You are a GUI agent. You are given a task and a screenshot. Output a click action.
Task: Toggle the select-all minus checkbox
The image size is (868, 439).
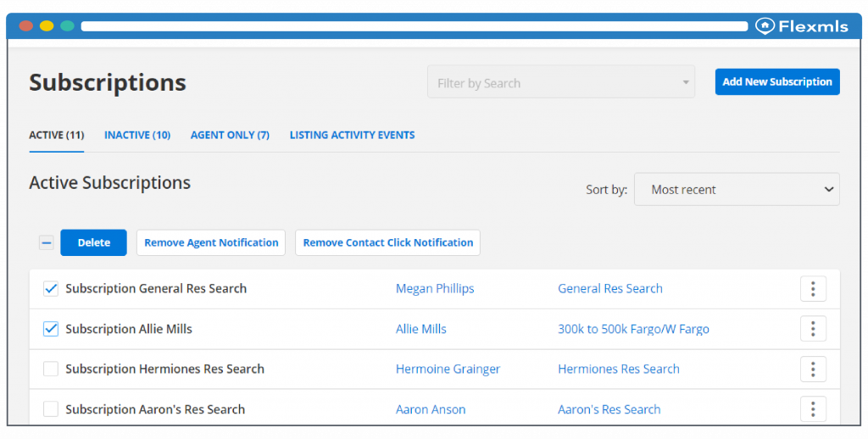point(47,242)
